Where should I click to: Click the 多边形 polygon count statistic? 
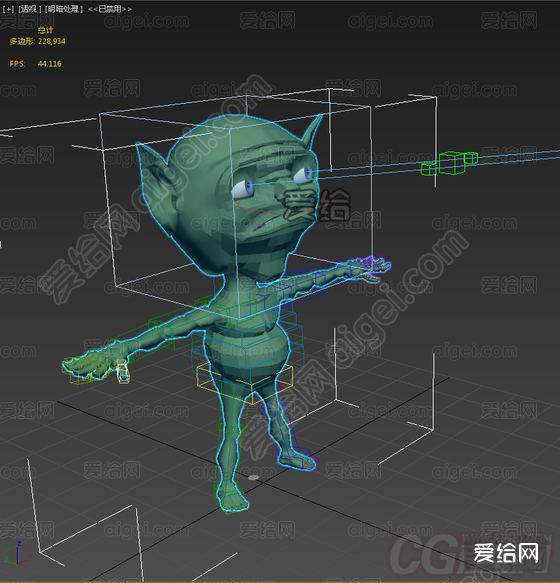[37, 41]
